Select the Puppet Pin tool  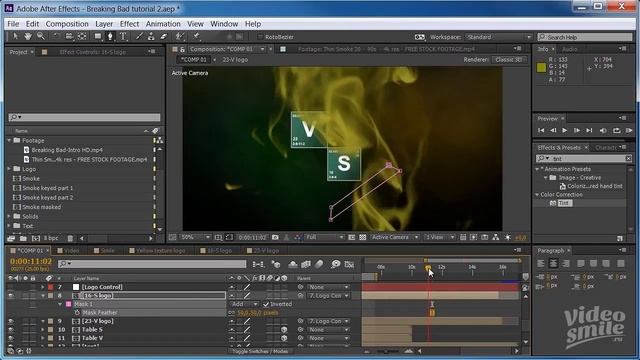(x=196, y=36)
